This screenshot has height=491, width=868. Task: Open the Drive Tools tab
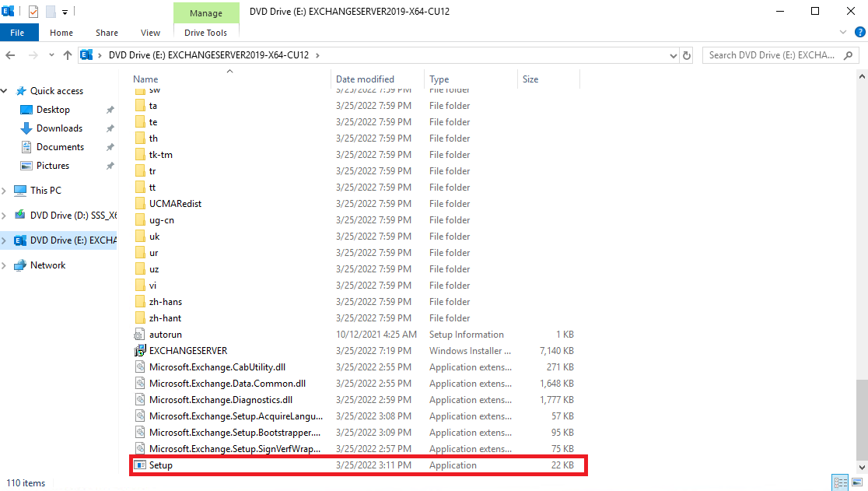206,32
